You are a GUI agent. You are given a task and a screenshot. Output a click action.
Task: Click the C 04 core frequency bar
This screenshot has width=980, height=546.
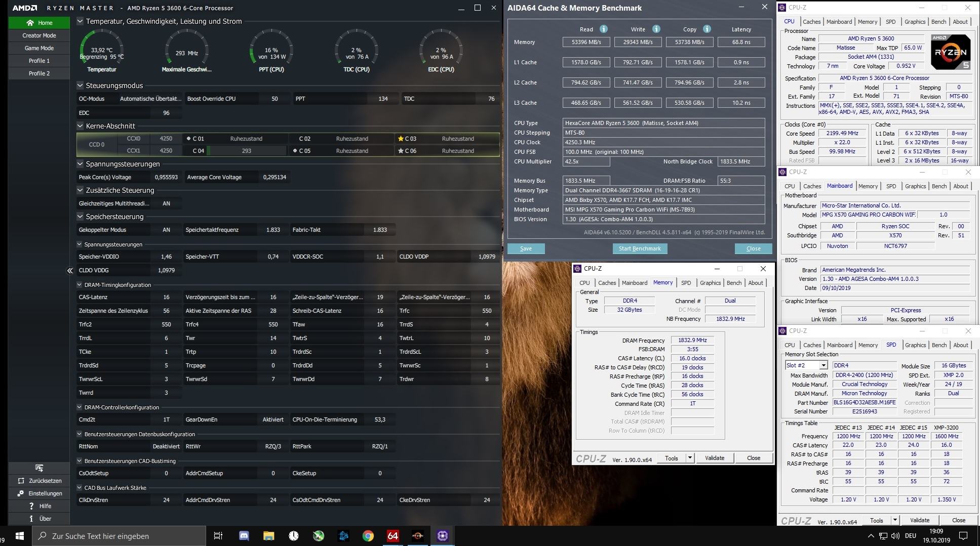click(x=247, y=151)
